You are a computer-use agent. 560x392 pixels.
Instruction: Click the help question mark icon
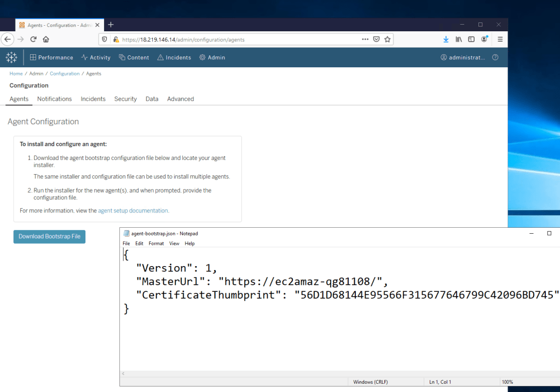(495, 57)
